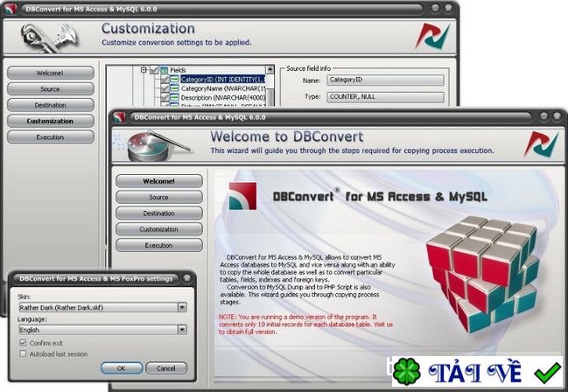568x392 pixels.
Task: Click the field icon beside CategoryName
Action: click(175, 88)
